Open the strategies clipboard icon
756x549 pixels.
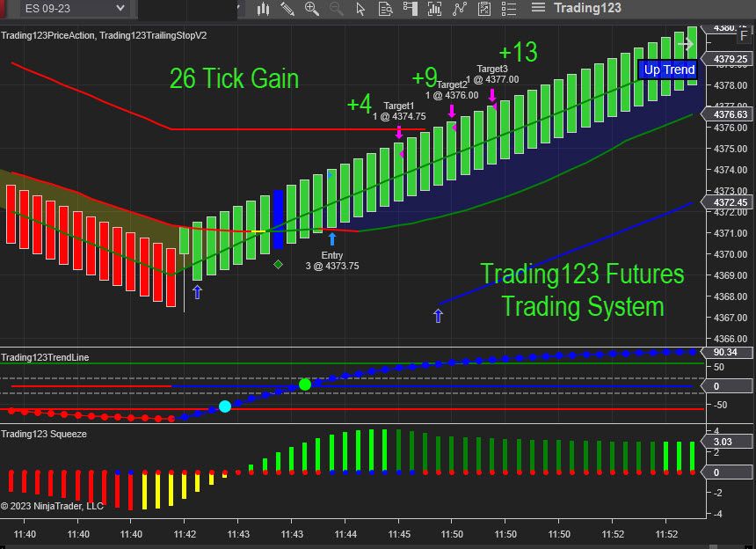[x=484, y=9]
